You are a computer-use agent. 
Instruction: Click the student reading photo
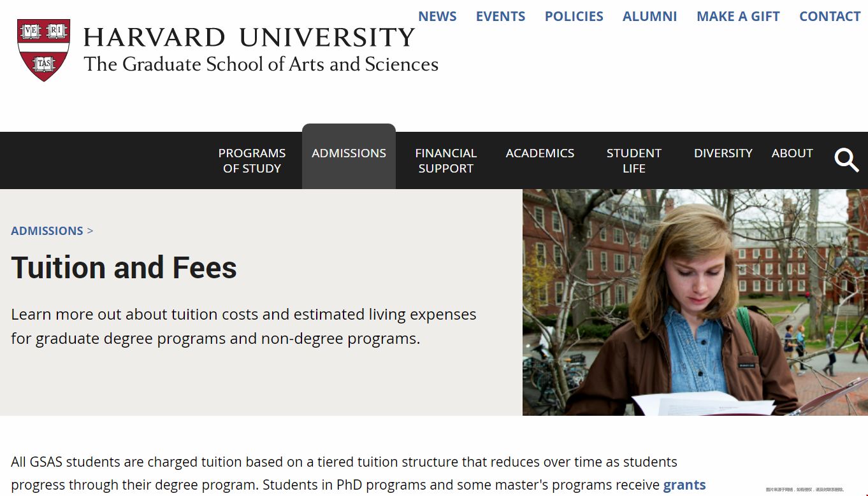click(695, 302)
